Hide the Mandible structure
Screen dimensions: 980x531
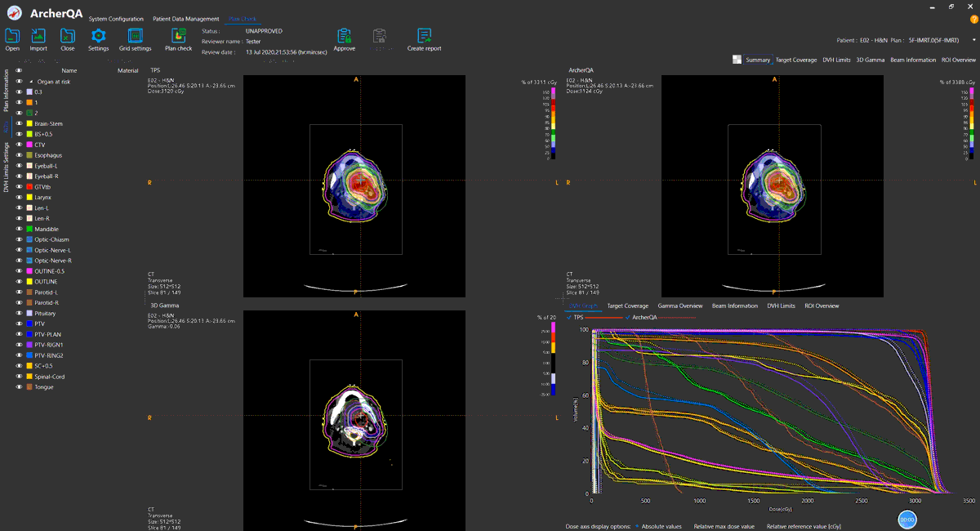(19, 229)
